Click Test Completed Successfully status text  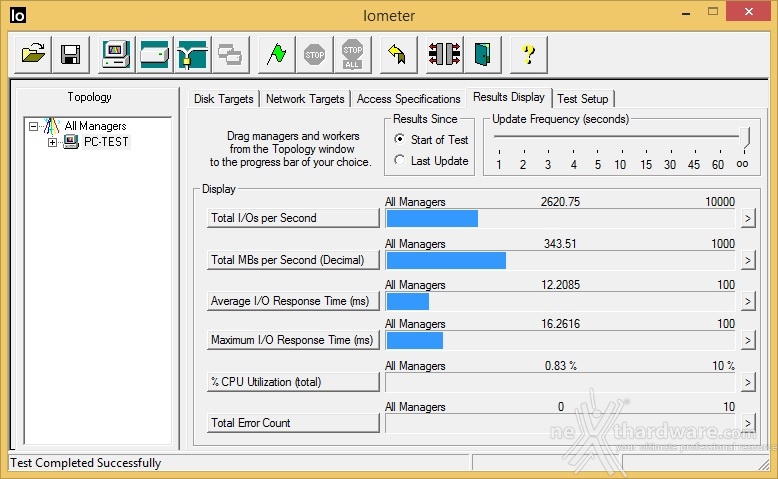click(86, 463)
